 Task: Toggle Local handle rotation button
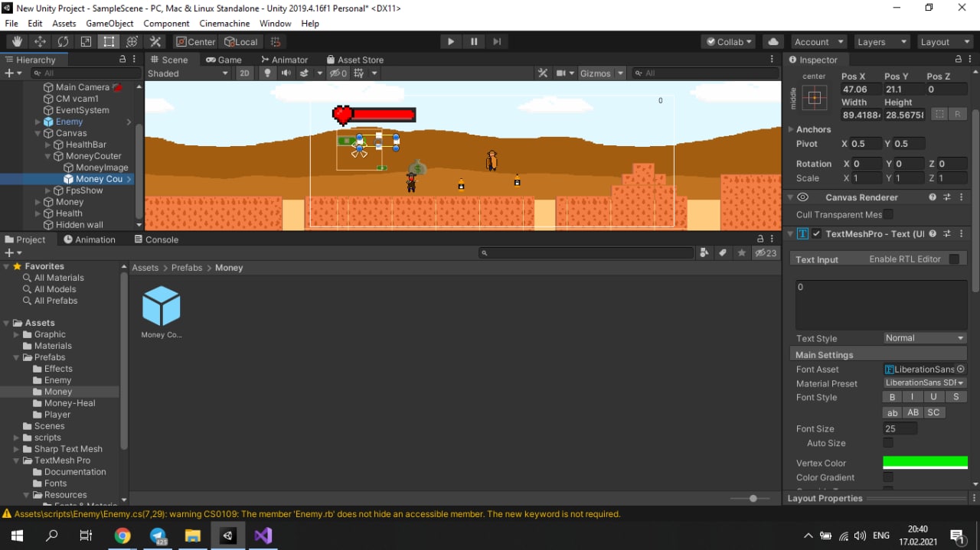click(241, 42)
